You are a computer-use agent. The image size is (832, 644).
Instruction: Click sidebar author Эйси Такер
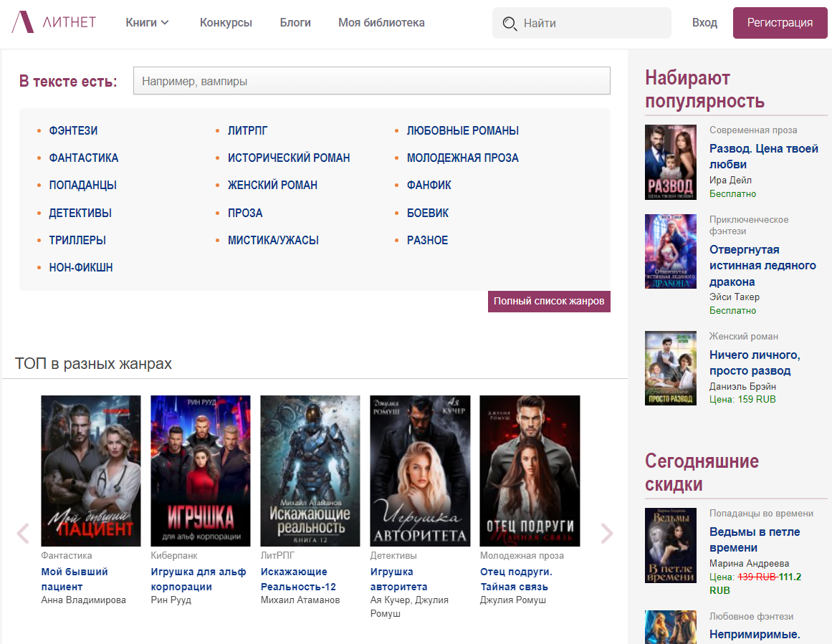pos(735,297)
